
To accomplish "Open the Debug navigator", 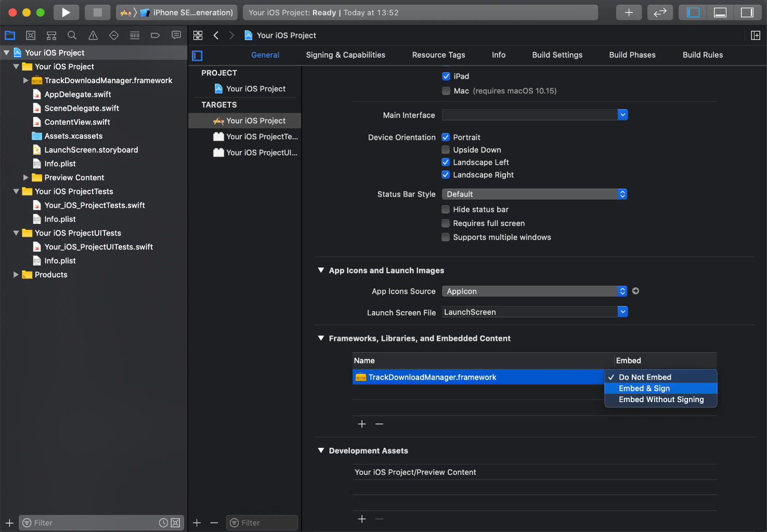I will [x=135, y=35].
